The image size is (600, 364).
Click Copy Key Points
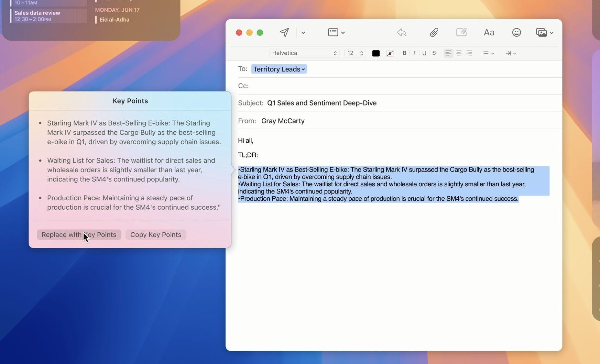[155, 234]
